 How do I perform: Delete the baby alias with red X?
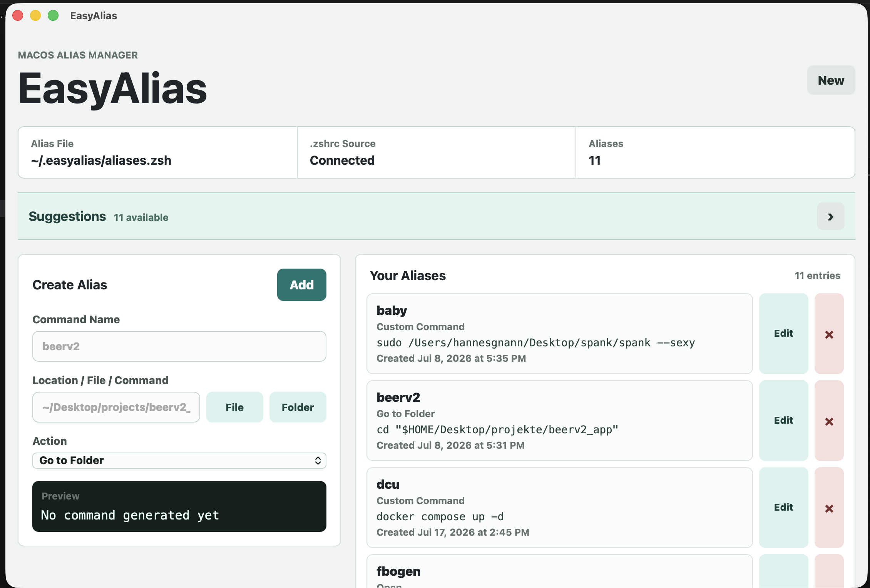coord(829,334)
